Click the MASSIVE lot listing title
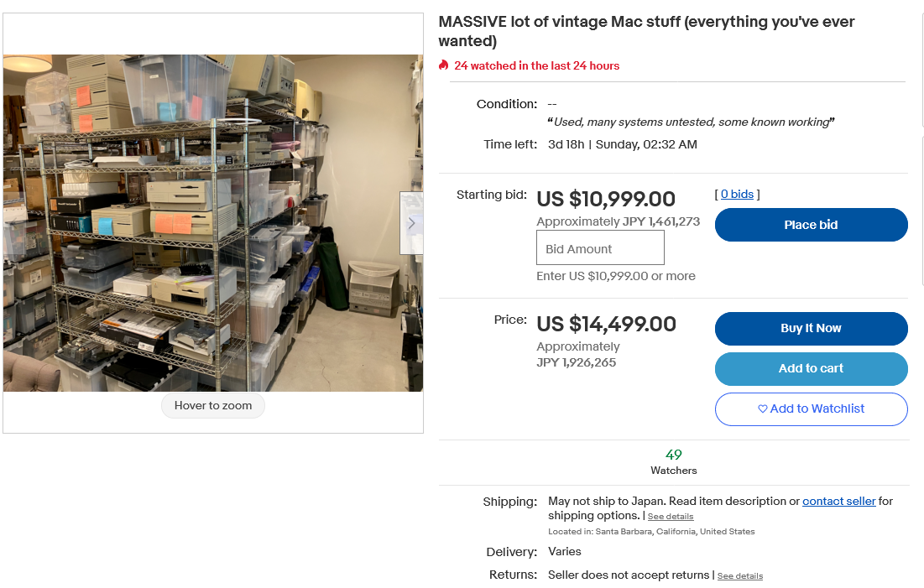 (x=646, y=31)
